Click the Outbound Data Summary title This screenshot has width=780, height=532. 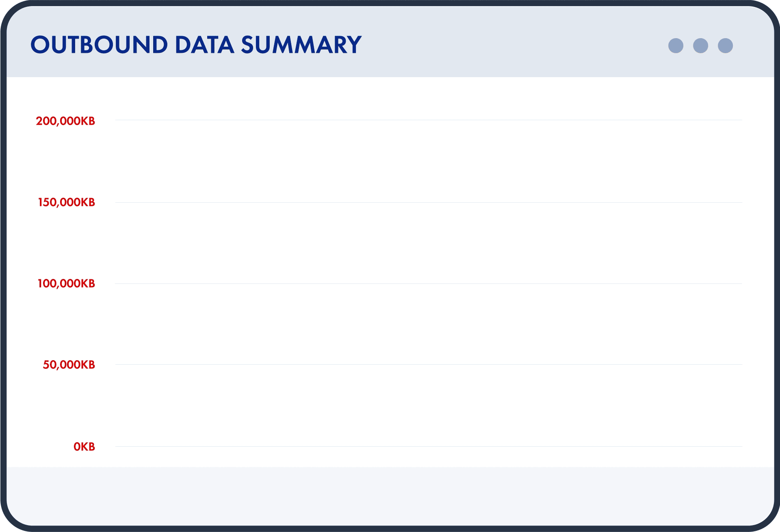click(x=196, y=45)
